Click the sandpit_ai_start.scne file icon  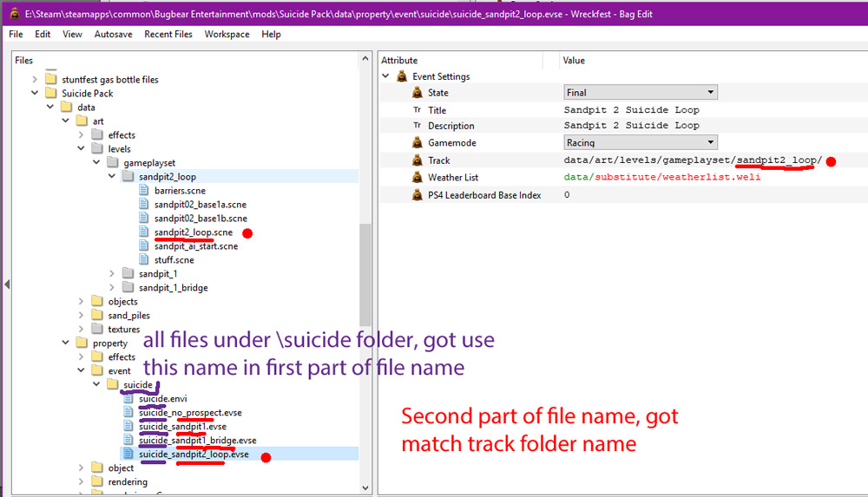(144, 245)
